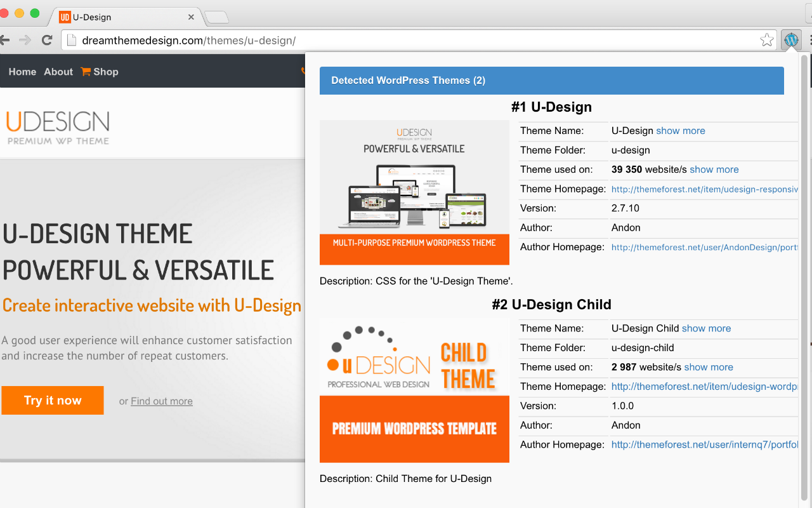The image size is (812, 508).
Task: Expand show more for U-Design theme name
Action: 680,130
